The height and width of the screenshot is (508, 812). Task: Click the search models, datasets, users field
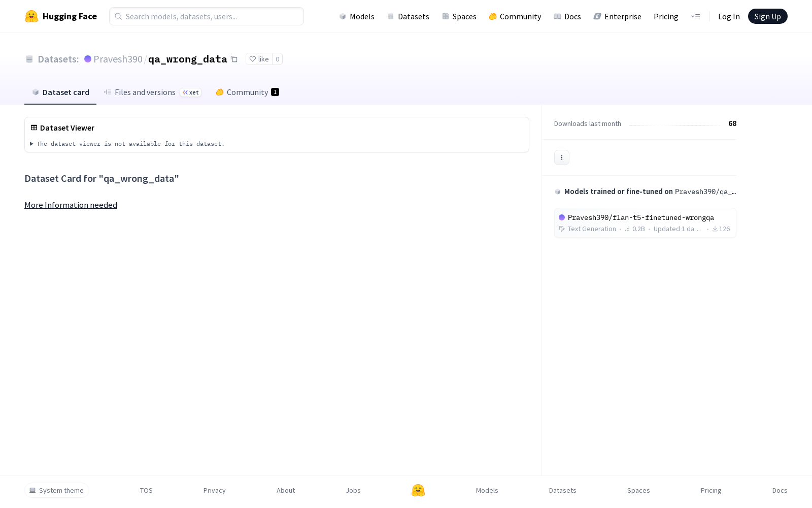coord(207,16)
